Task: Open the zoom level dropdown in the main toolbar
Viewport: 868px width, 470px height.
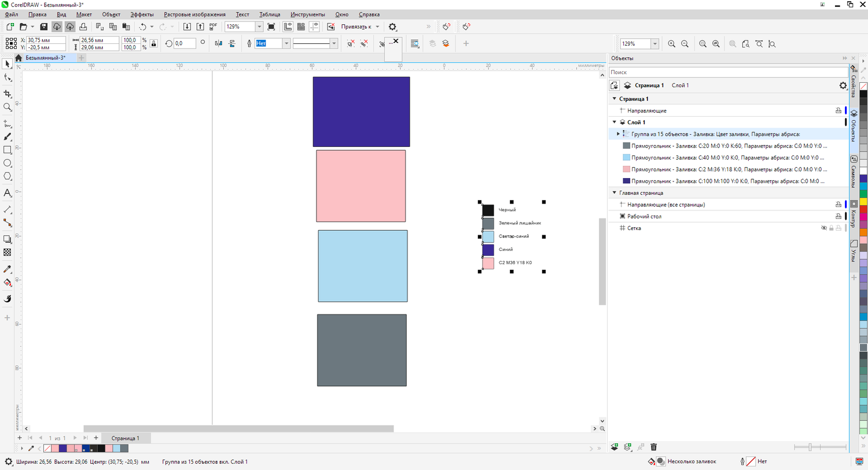Action: (x=259, y=27)
